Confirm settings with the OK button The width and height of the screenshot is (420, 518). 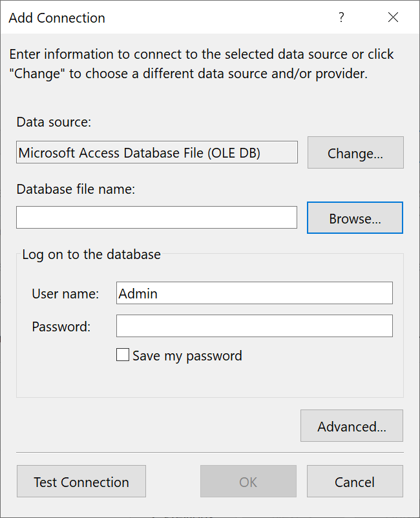(x=247, y=481)
